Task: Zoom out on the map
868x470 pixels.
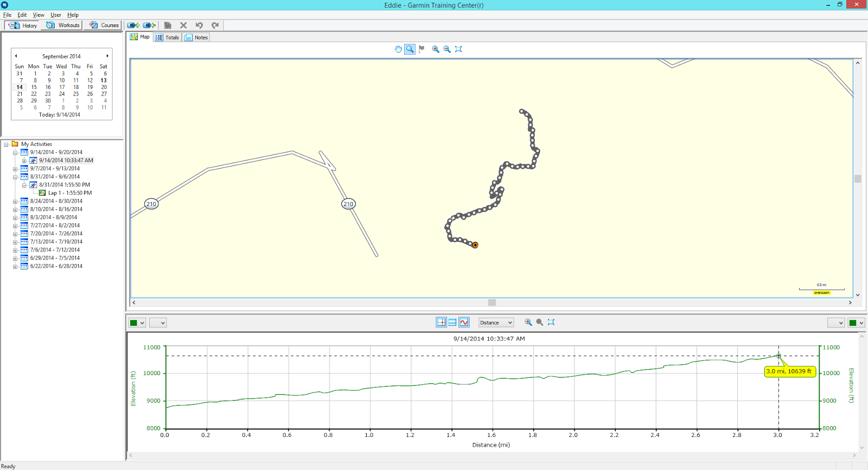Action: pos(447,49)
